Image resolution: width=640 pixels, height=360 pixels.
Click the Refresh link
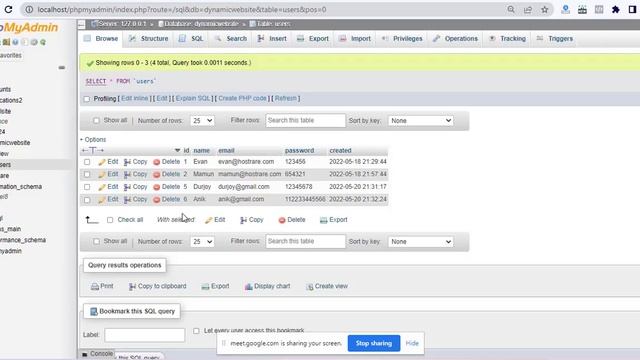coord(286,98)
